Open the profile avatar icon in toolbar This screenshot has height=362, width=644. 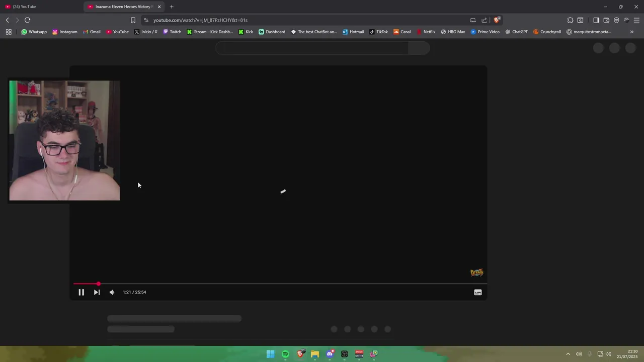pyautogui.click(x=626, y=20)
